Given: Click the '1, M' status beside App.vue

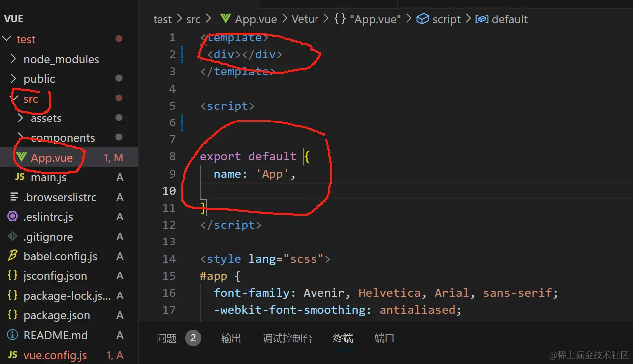Looking at the screenshot, I should coord(113,158).
